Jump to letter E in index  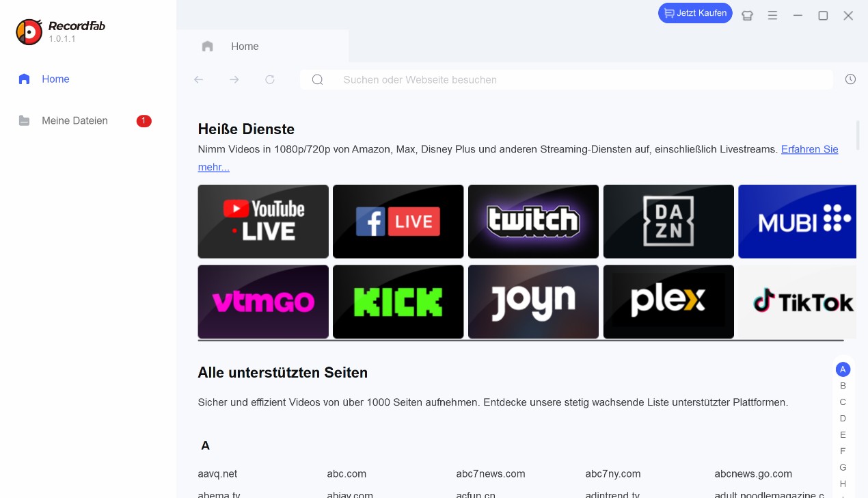coord(843,435)
